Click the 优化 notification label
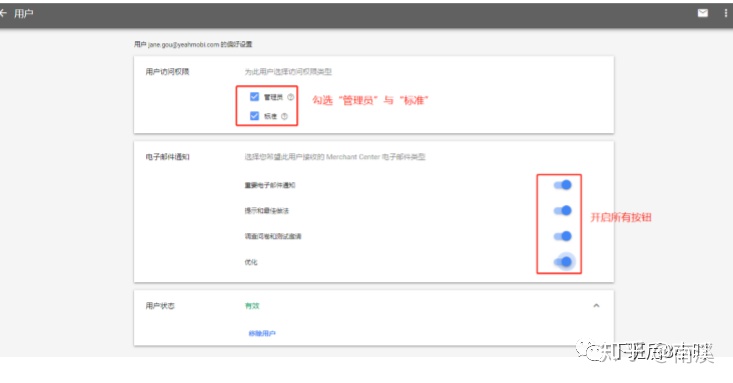The width and height of the screenshot is (733, 383). [x=251, y=262]
